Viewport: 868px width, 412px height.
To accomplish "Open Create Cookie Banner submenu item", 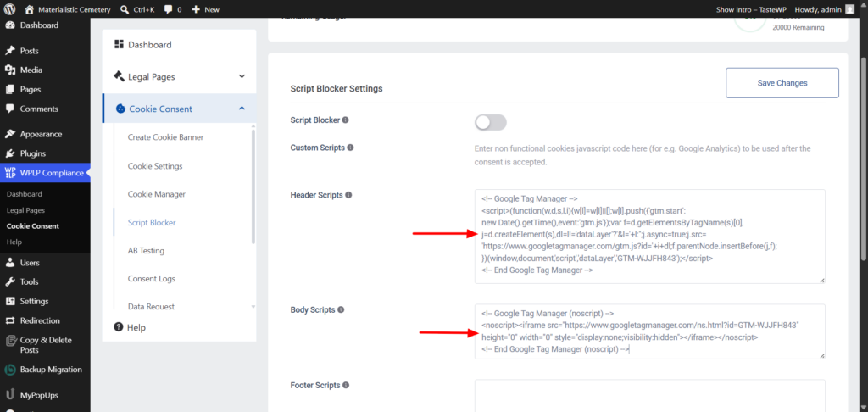I will (165, 136).
